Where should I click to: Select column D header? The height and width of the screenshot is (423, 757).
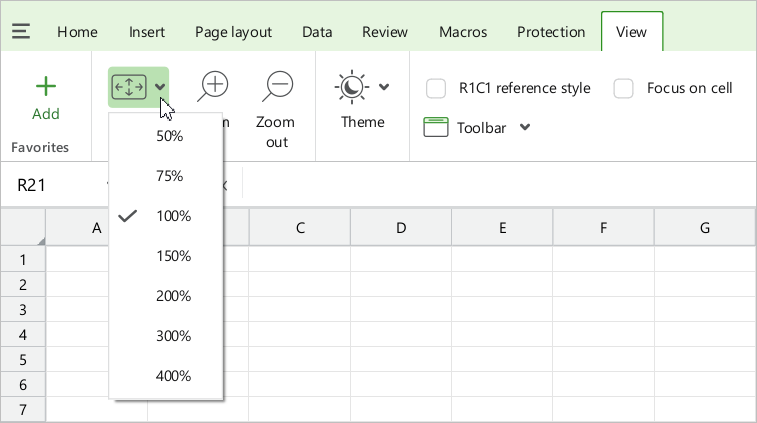[x=401, y=227]
